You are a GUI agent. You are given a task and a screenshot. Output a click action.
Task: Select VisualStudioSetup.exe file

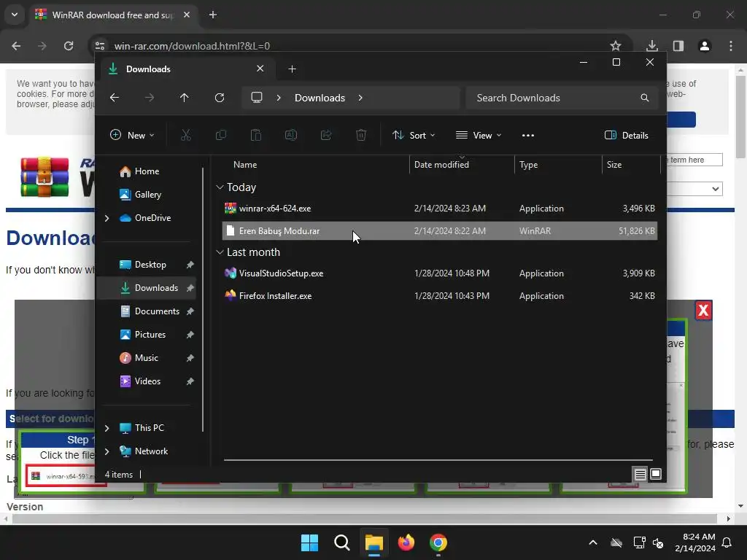pyautogui.click(x=440, y=273)
